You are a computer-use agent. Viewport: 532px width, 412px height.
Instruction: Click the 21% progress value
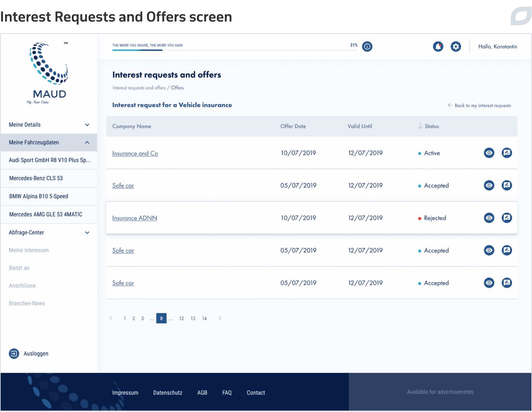pyautogui.click(x=354, y=45)
